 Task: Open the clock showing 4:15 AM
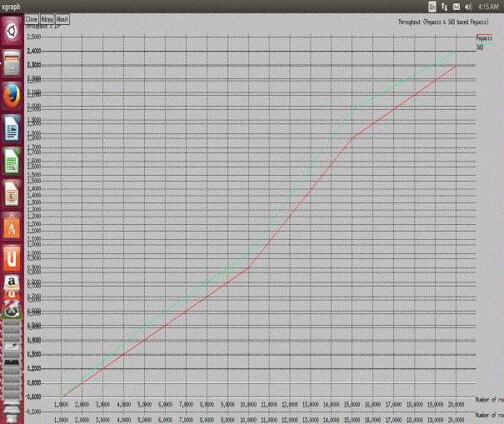coord(488,6)
